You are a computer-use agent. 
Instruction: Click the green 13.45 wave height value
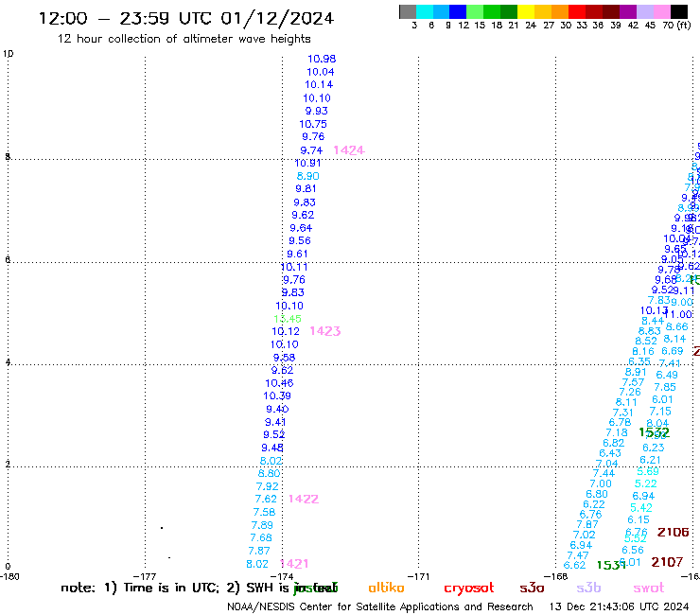pos(288,319)
